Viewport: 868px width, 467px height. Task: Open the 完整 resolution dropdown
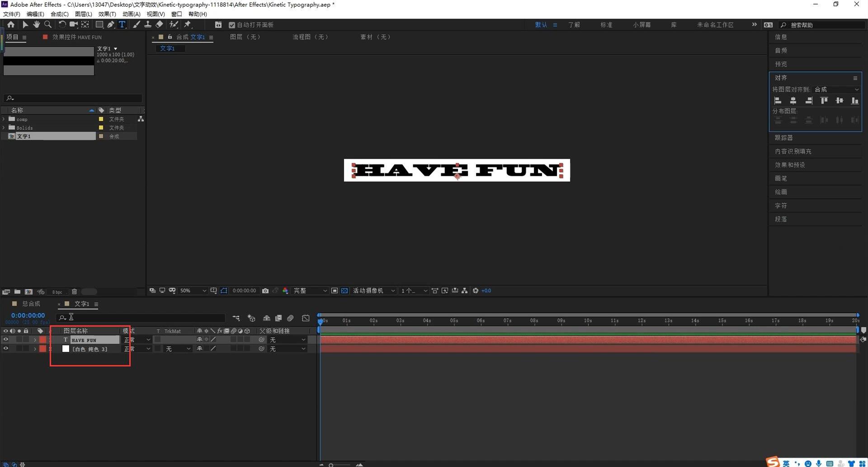point(310,291)
